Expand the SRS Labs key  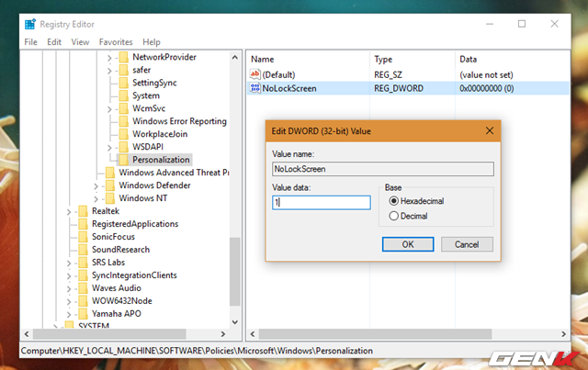[x=69, y=263]
